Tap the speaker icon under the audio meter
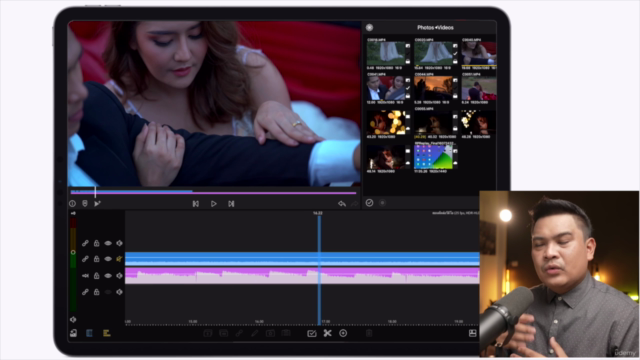 pyautogui.click(x=73, y=320)
